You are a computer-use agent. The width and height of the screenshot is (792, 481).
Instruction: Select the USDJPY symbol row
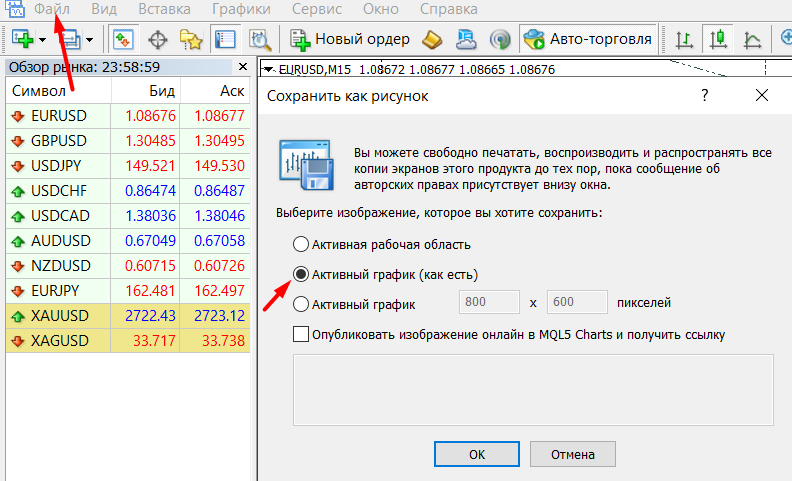128,166
